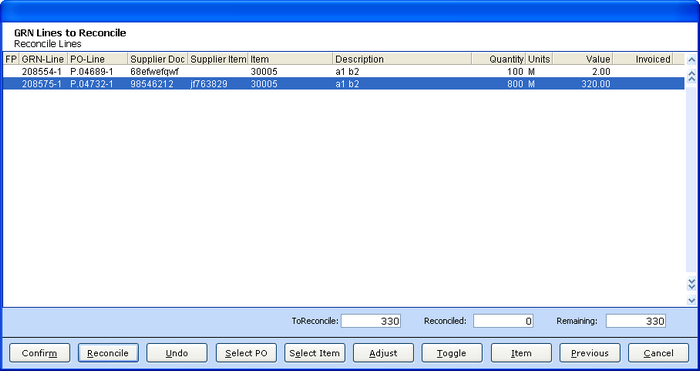Click the Confirm button

tap(39, 353)
